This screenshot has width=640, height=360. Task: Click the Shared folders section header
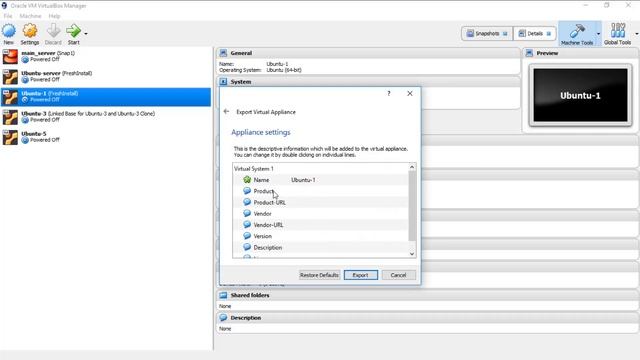(427, 295)
